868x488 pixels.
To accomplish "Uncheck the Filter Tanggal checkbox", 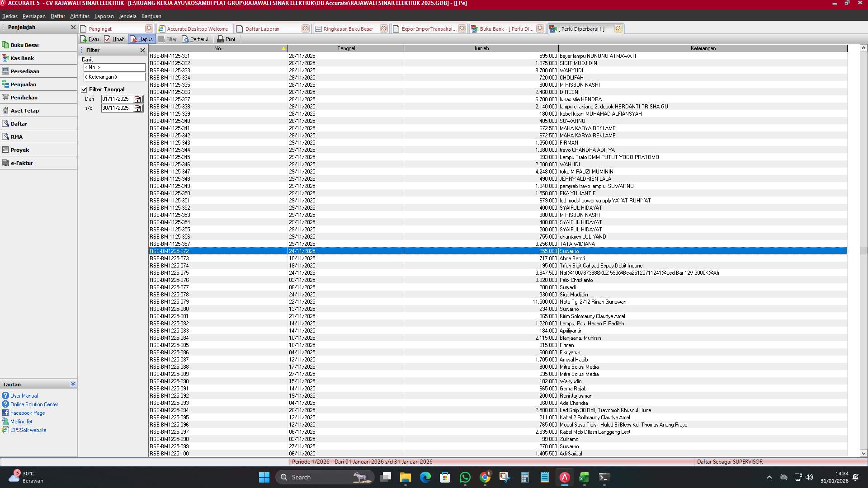I will click(85, 89).
